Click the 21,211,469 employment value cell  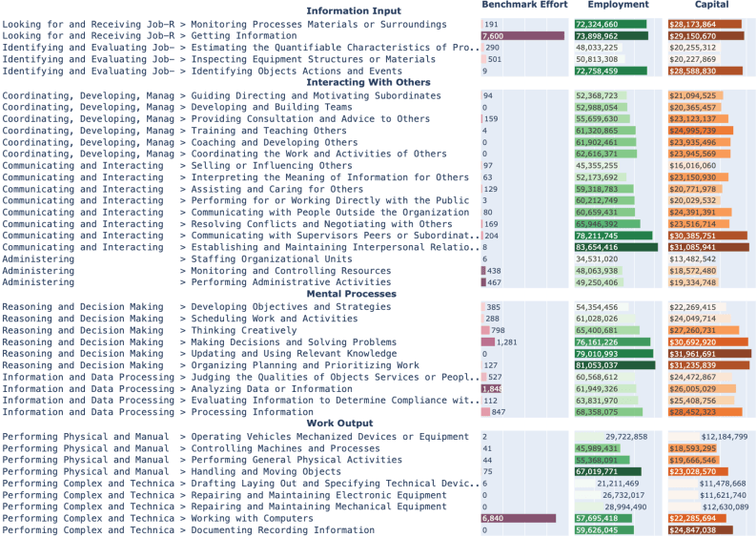[615, 484]
